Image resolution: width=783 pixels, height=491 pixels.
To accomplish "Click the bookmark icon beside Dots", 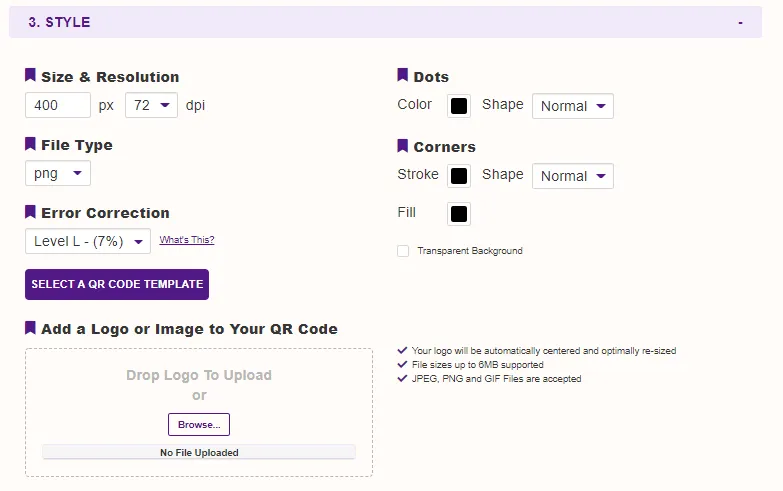I will (402, 75).
